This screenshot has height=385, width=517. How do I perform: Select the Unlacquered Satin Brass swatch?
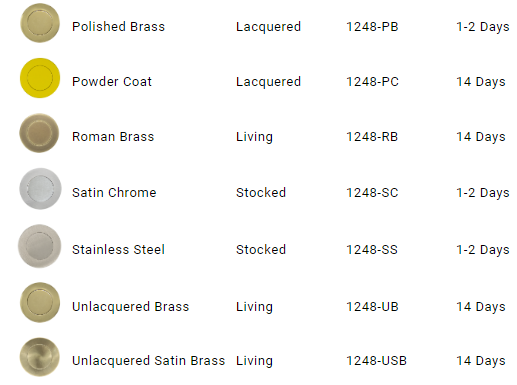pos(40,357)
